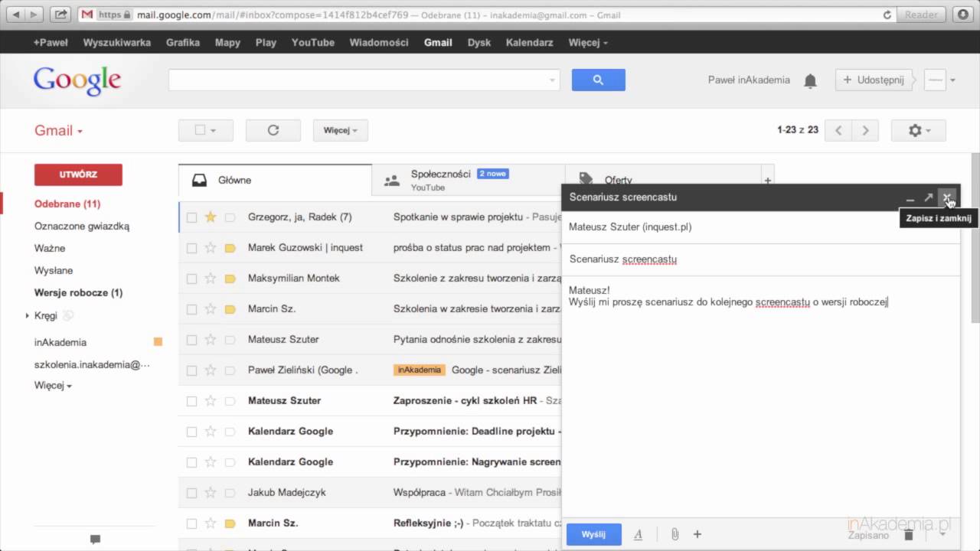980x551 pixels.
Task: Star the Marek Guzowski | inquest message
Action: 211,247
